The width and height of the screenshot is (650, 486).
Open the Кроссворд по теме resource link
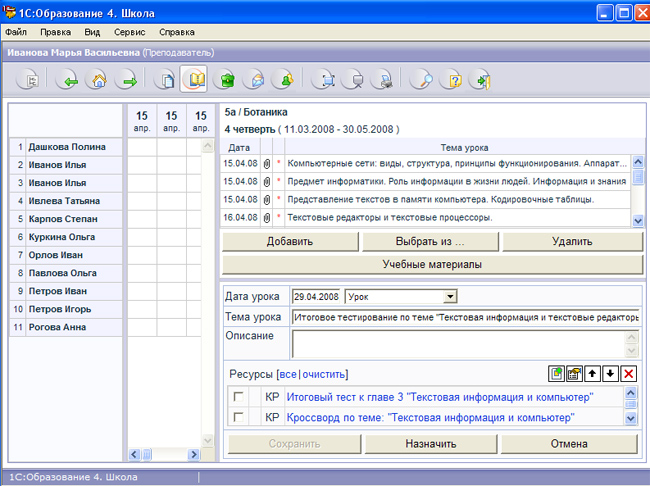(430, 417)
